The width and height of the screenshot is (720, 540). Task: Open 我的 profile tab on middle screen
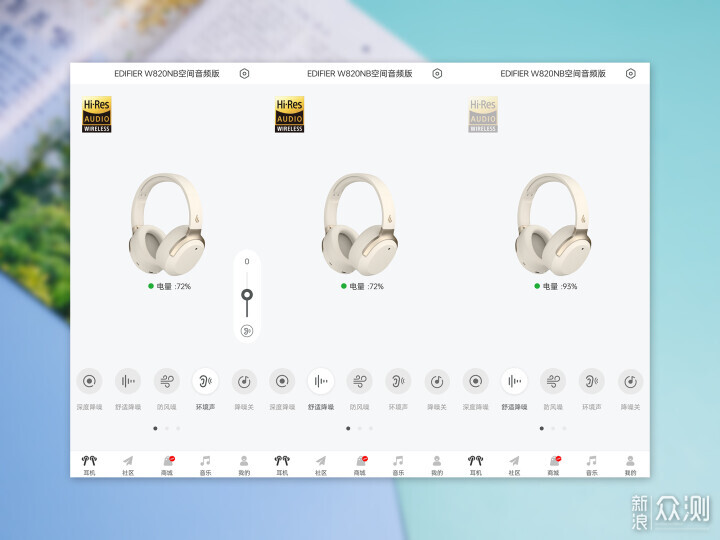coord(437,465)
